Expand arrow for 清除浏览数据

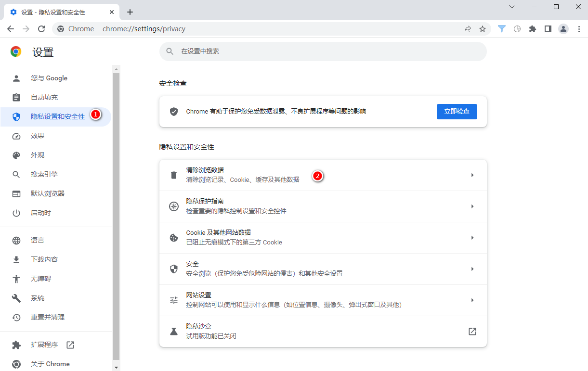click(472, 175)
